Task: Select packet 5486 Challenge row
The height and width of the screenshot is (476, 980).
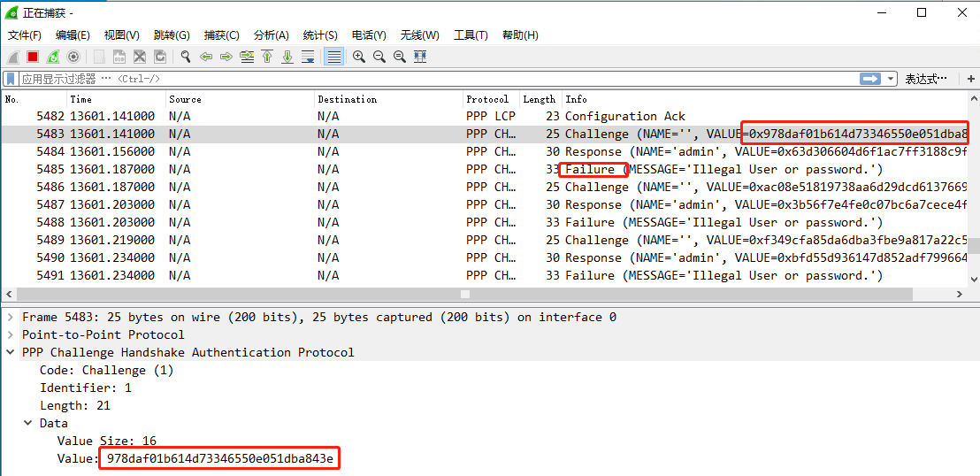Action: [x=485, y=187]
